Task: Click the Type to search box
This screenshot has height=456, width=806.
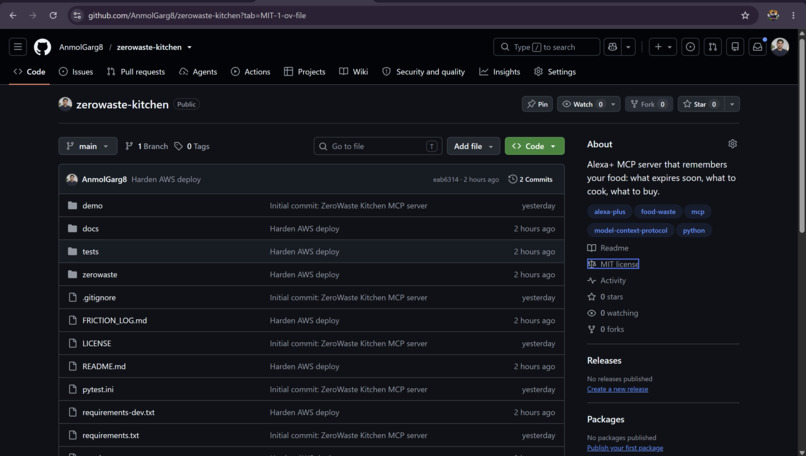Action: coord(546,47)
